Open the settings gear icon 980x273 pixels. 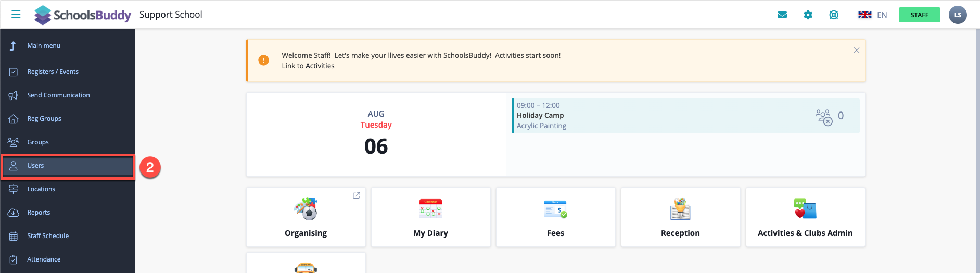click(x=808, y=15)
